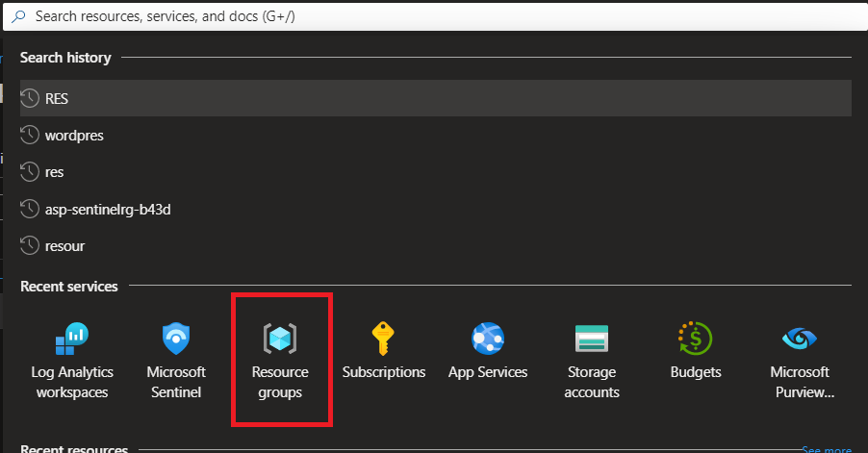Focus the Search resources, services, and docs field
868x453 pixels.
(x=435, y=16)
